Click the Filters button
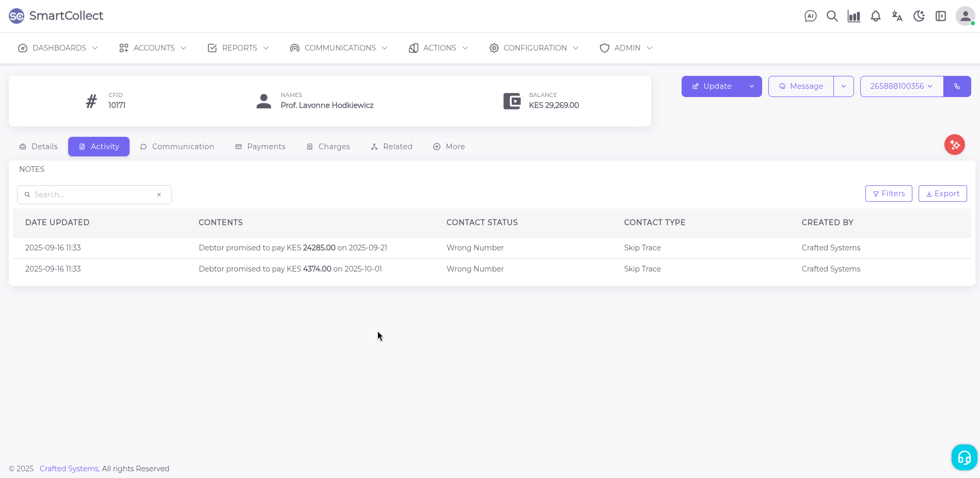This screenshot has height=478, width=980. click(888, 194)
